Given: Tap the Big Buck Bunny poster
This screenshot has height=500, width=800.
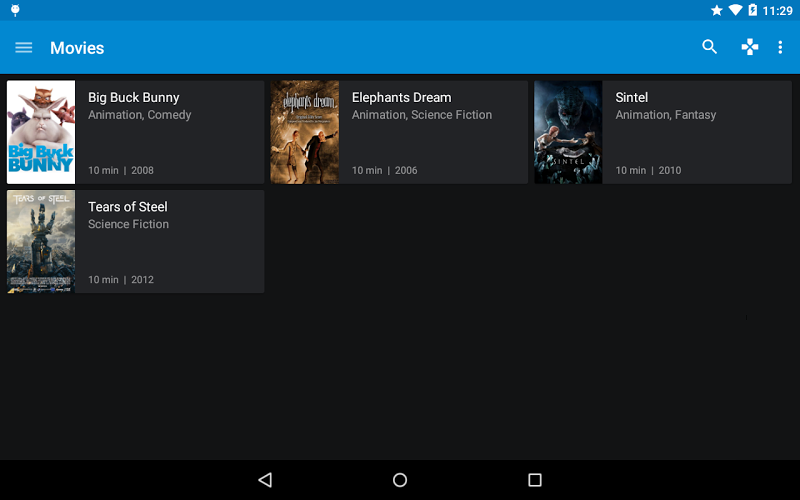Looking at the screenshot, I should pos(41,132).
